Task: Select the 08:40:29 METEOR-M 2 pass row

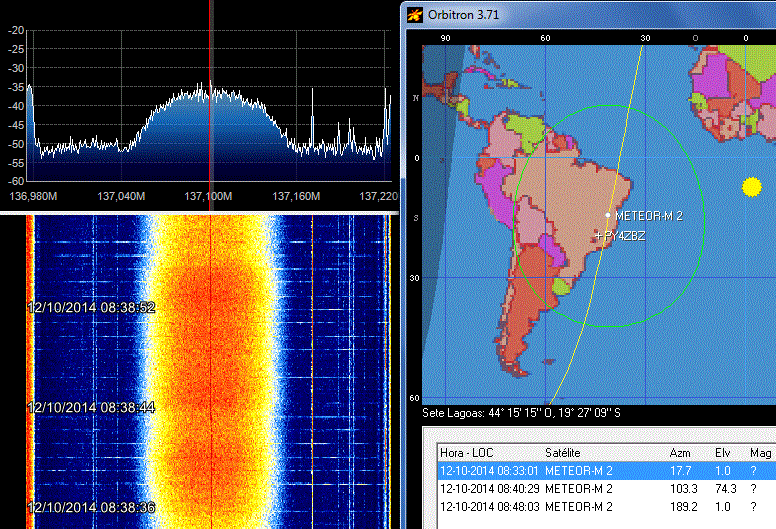Action: point(607,489)
